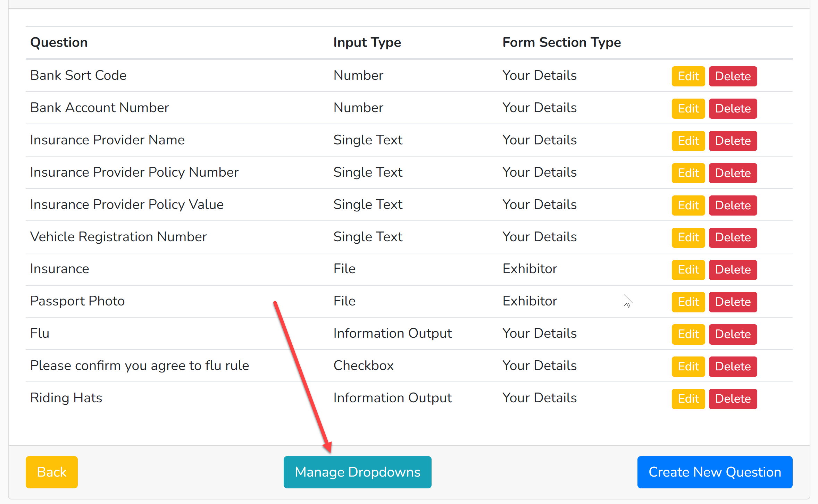The image size is (818, 504).
Task: Select 'Exhibitor' in the Insurance row
Action: tap(530, 269)
